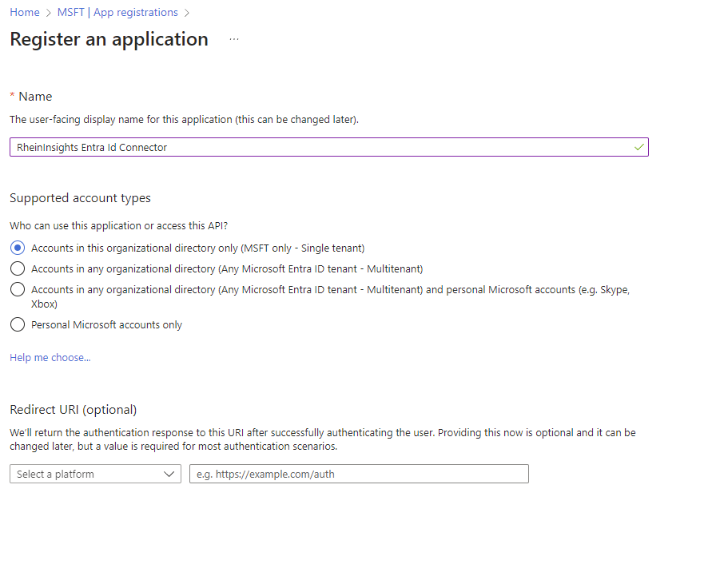This screenshot has width=720, height=588.
Task: Click the Redirect URI (optional) heading
Action: [x=74, y=410]
